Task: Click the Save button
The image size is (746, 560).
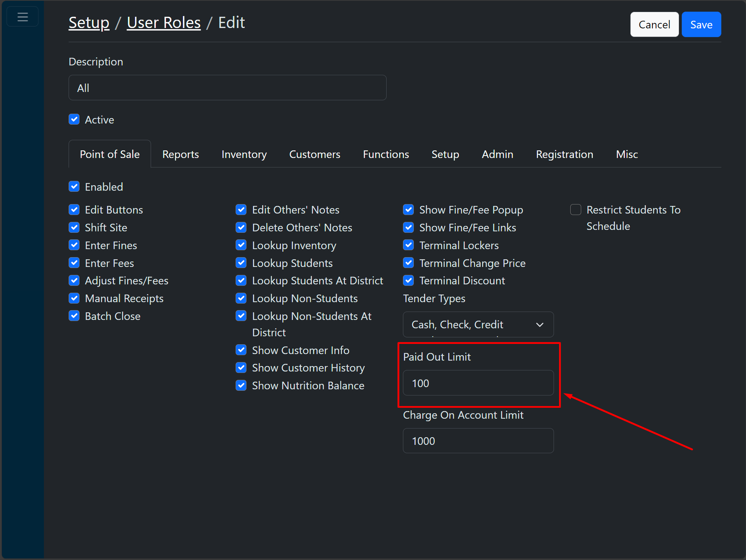Action: point(701,24)
